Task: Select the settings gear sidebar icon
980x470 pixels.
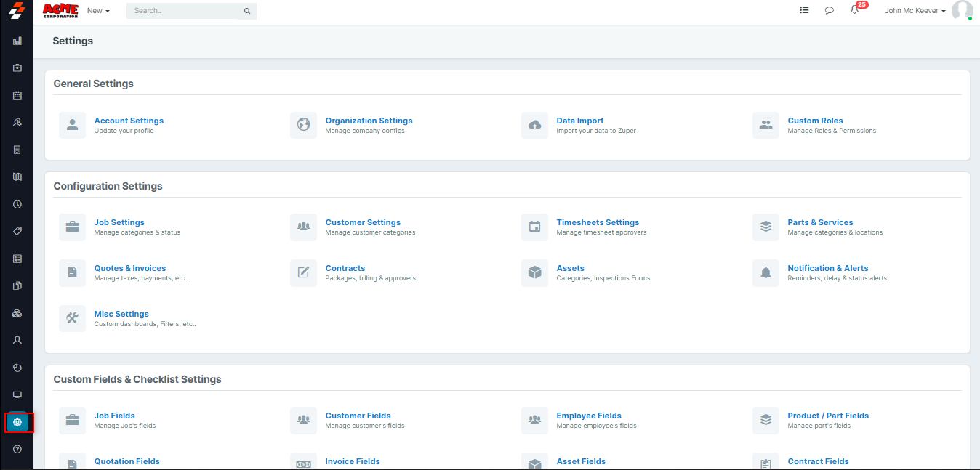Action: click(x=17, y=422)
